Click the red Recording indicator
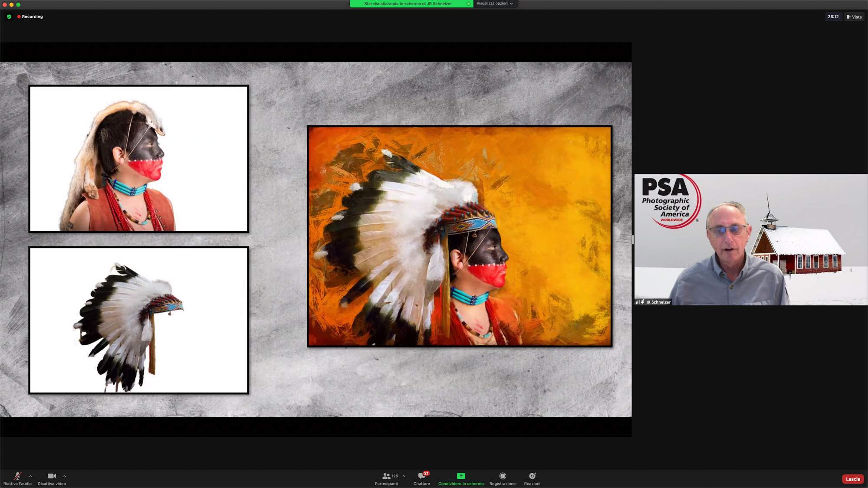The image size is (868, 488). click(30, 16)
